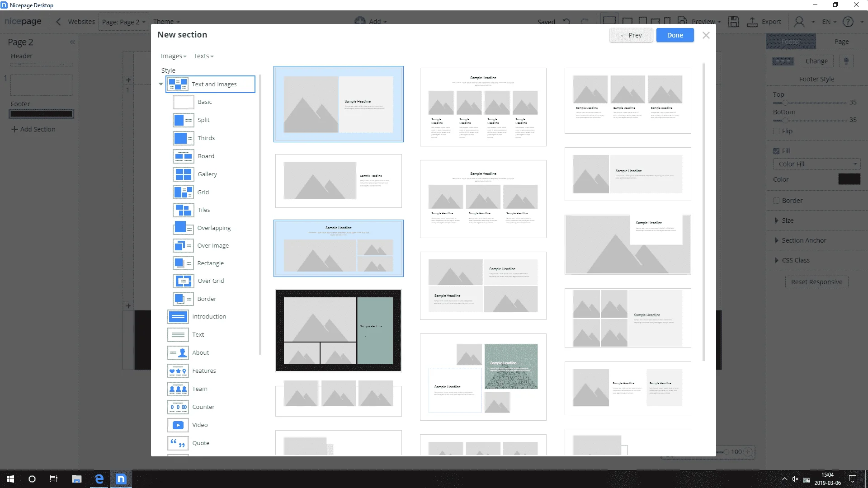Viewport: 868px width, 488px height.
Task: Select the Border style icon
Action: [183, 299]
